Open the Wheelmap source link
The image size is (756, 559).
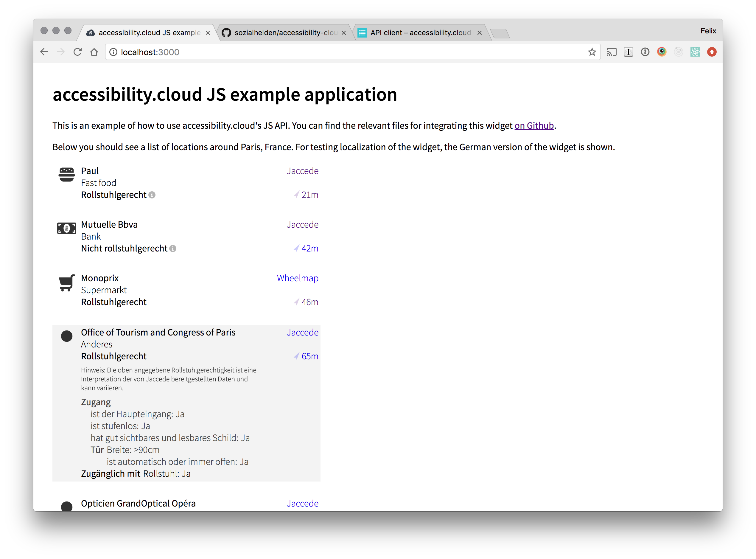[297, 279]
